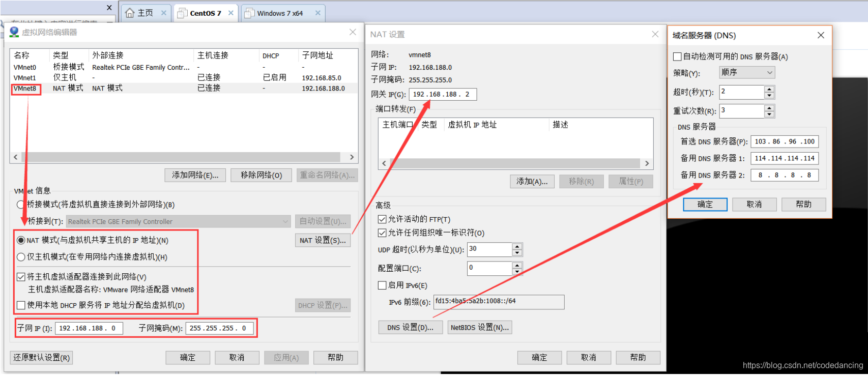The height and width of the screenshot is (375, 868).
Task: Open the 桥接到 adapter dropdown
Action: tap(179, 221)
